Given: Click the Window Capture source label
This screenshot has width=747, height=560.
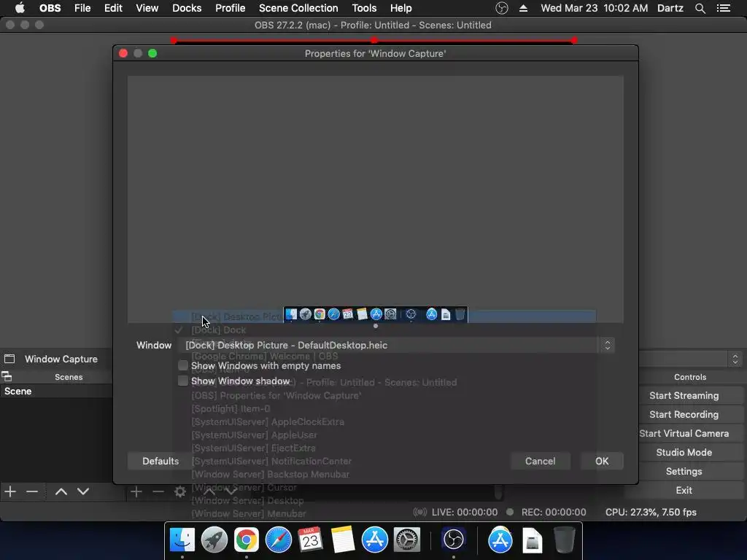Looking at the screenshot, I should 61,359.
